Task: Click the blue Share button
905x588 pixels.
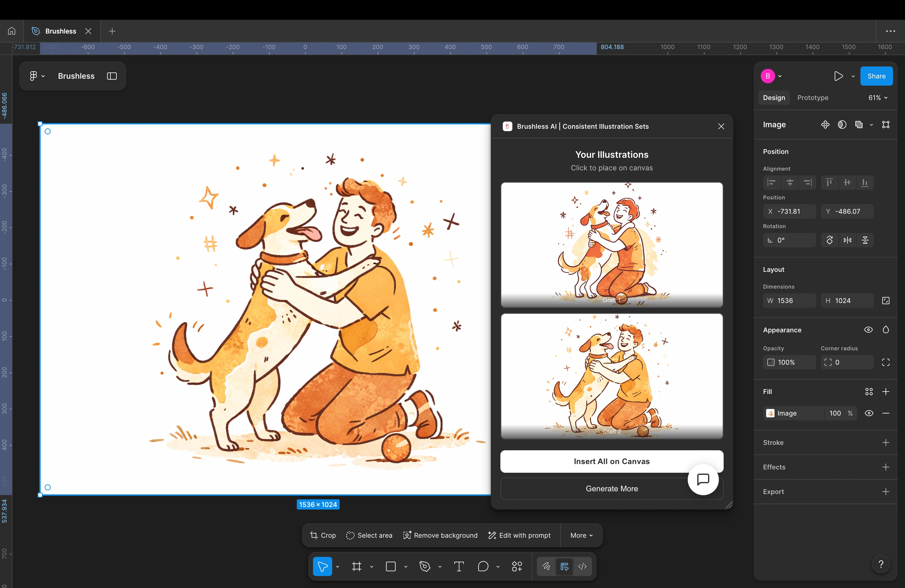Action: 876,76
